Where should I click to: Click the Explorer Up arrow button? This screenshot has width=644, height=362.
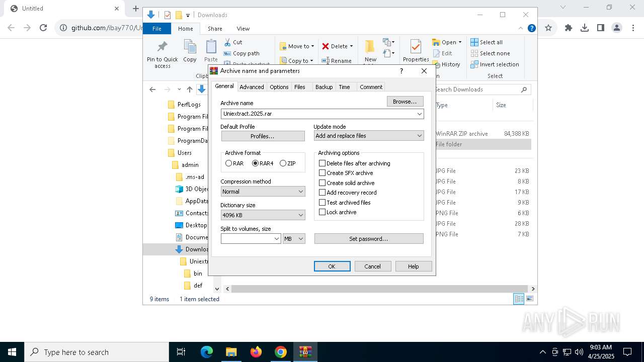(189, 89)
